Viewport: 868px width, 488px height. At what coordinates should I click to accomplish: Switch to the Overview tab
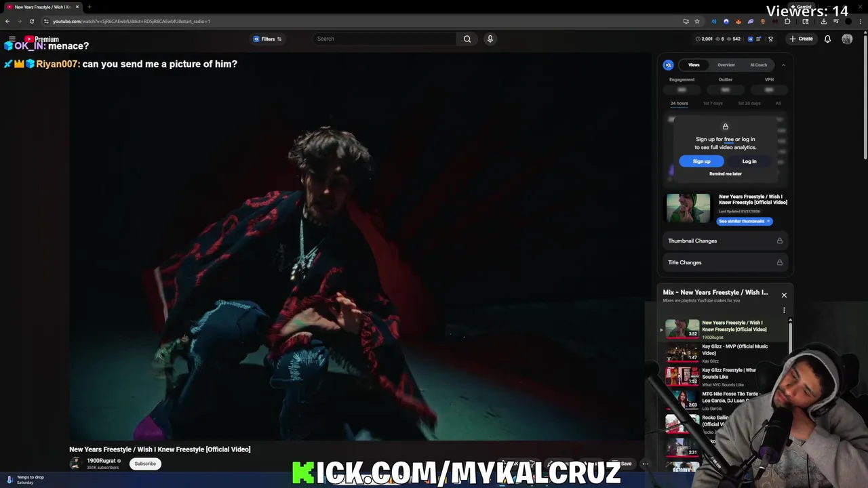click(726, 65)
